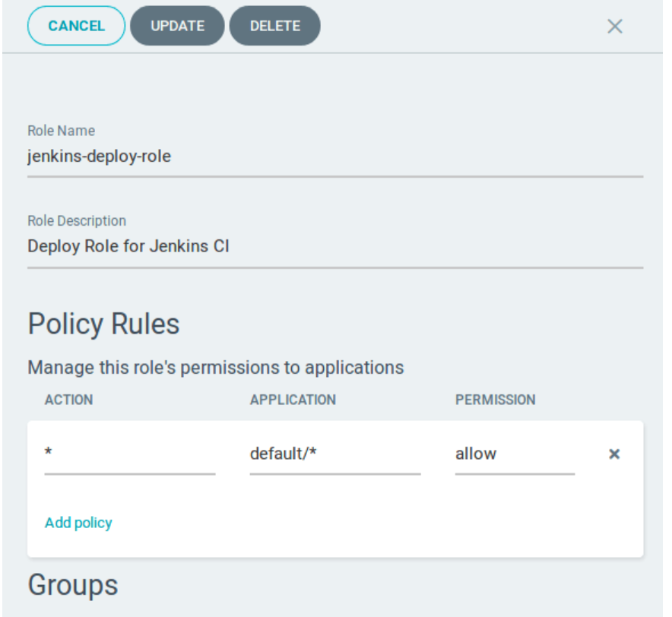Click the Cancel button
672x617 pixels.
coord(76,26)
